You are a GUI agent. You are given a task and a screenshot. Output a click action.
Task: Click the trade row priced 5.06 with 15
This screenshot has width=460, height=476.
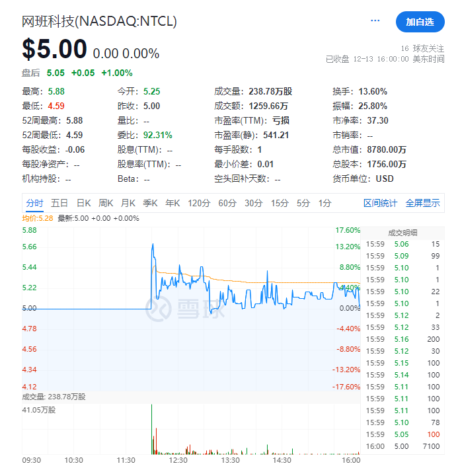click(x=402, y=244)
